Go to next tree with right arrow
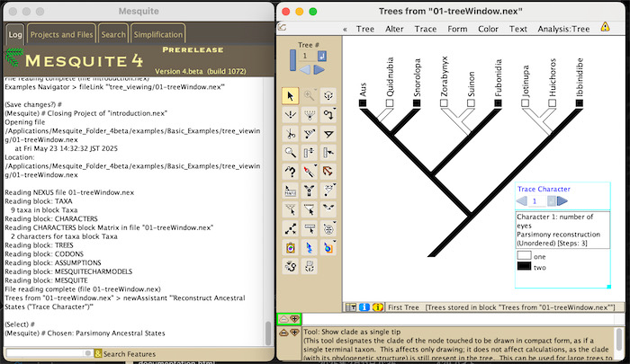The height and width of the screenshot is (364, 630). point(317,70)
